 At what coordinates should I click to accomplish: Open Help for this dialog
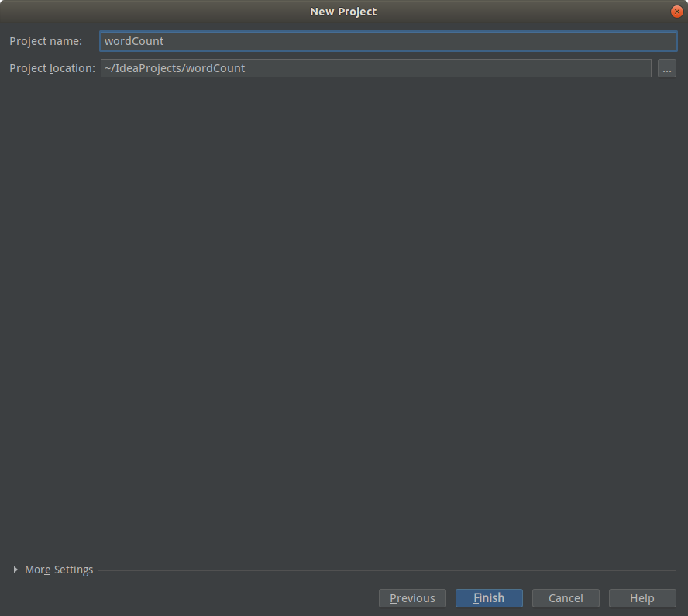pos(642,598)
